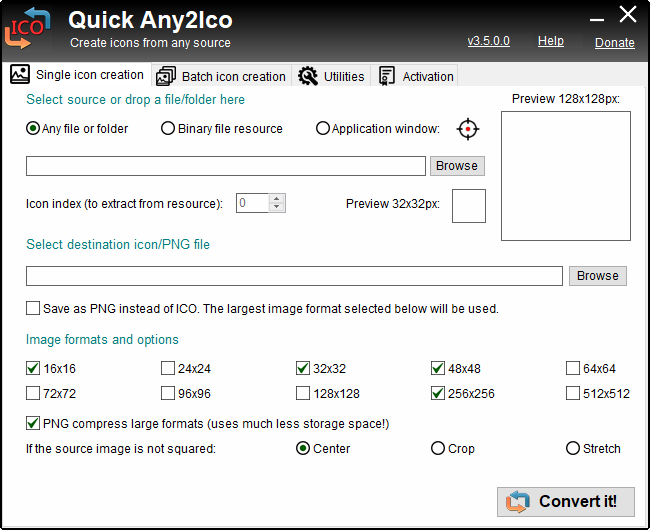Click the Convert it! button
This screenshot has height=530, width=650.
[566, 502]
